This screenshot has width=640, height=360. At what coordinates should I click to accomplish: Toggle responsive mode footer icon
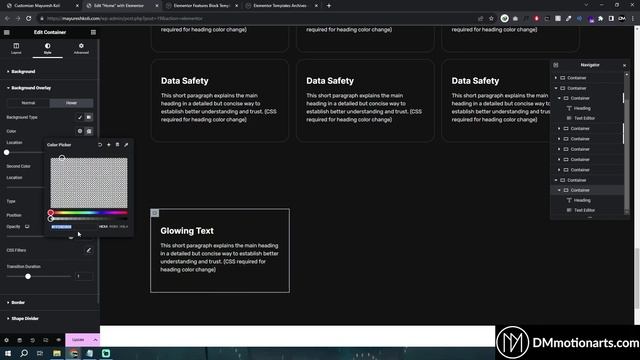pos(45,340)
